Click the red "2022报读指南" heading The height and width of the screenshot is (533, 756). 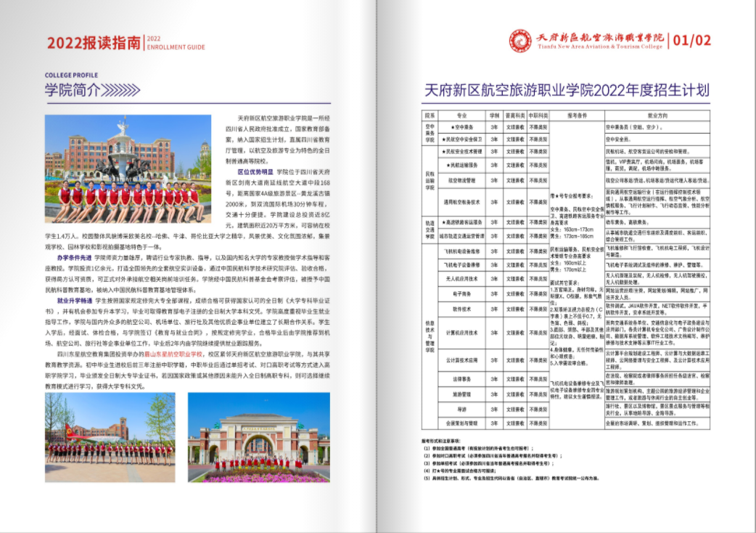[x=94, y=43]
